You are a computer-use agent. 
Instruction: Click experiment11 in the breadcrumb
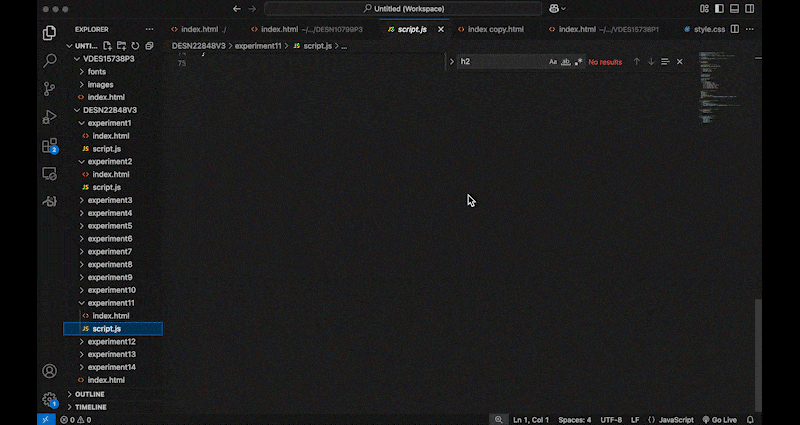[258, 46]
